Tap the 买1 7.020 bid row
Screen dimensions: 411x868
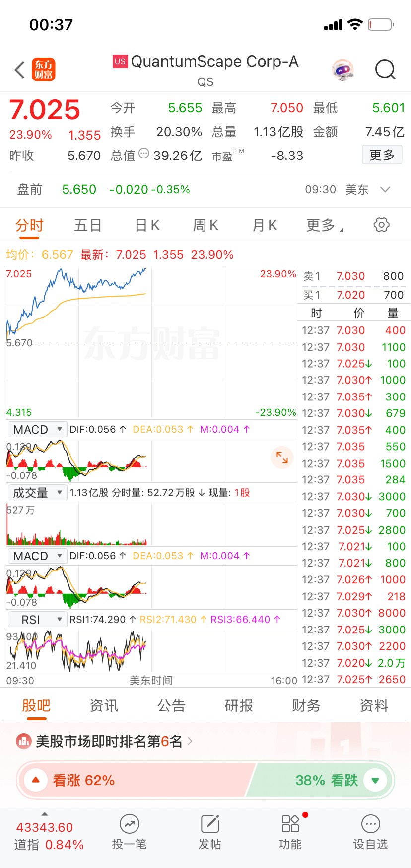[353, 295]
